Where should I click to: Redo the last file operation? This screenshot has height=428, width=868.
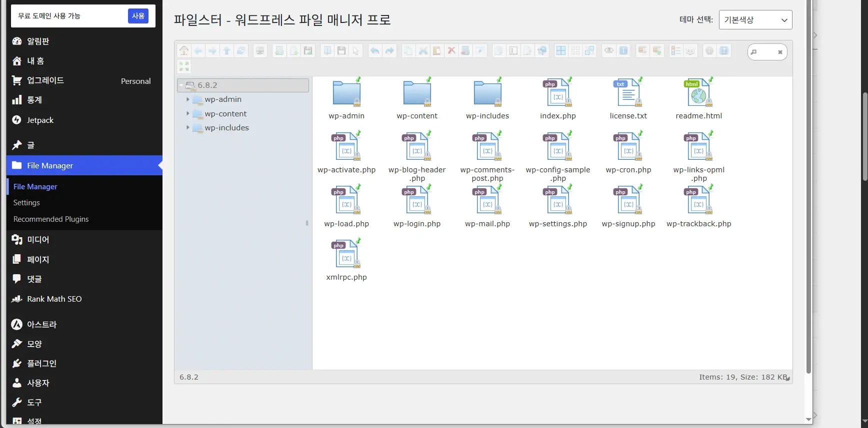pyautogui.click(x=389, y=50)
